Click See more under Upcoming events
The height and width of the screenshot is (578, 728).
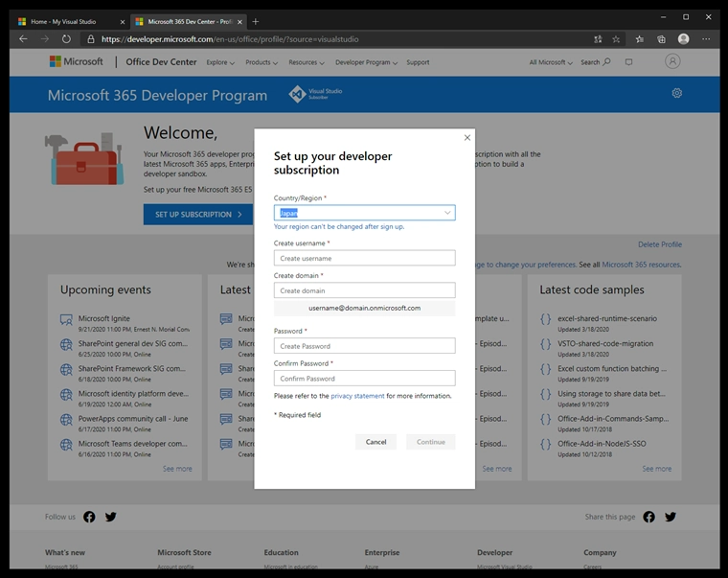pyautogui.click(x=177, y=469)
